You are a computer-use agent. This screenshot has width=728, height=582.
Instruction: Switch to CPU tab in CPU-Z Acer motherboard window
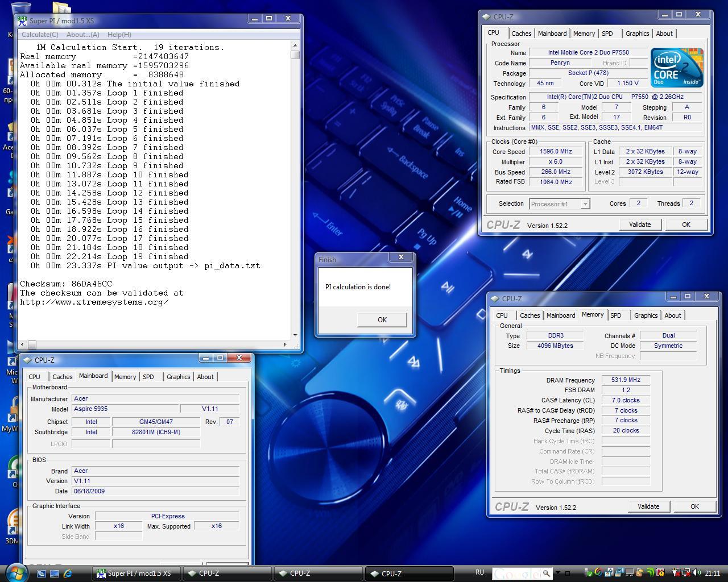[x=34, y=377]
